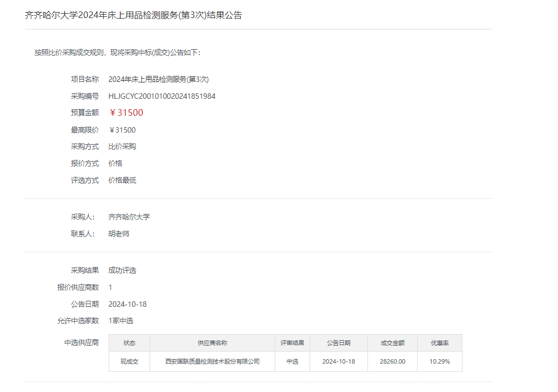Click the 中选 review result cell
The image size is (558, 392).
(x=292, y=361)
